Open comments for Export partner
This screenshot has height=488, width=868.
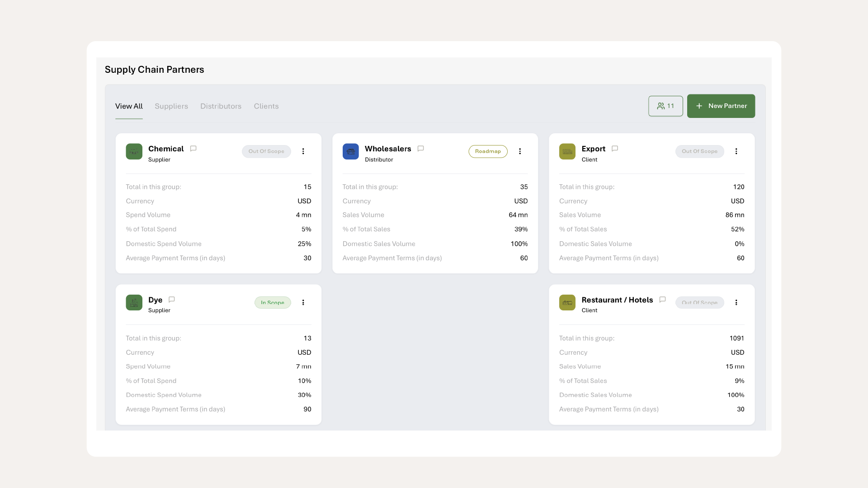614,149
